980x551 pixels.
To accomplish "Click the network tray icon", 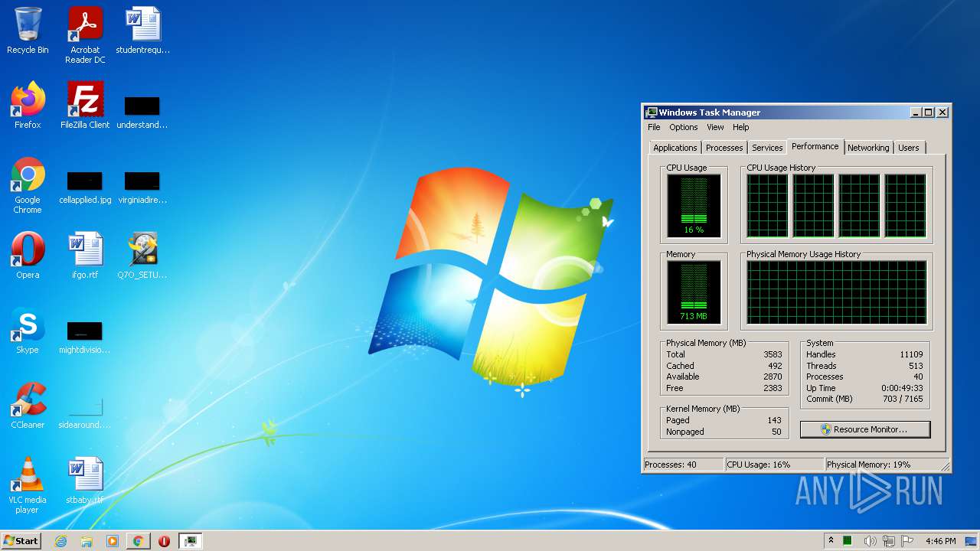I will tap(889, 541).
